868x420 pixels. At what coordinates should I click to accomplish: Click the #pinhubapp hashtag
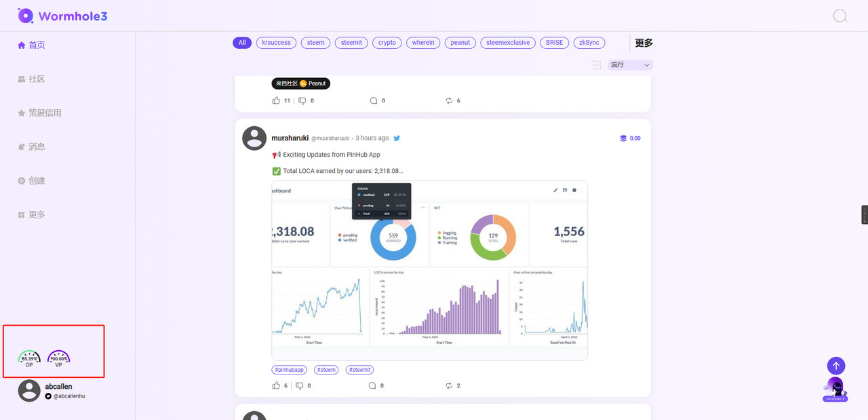point(290,370)
